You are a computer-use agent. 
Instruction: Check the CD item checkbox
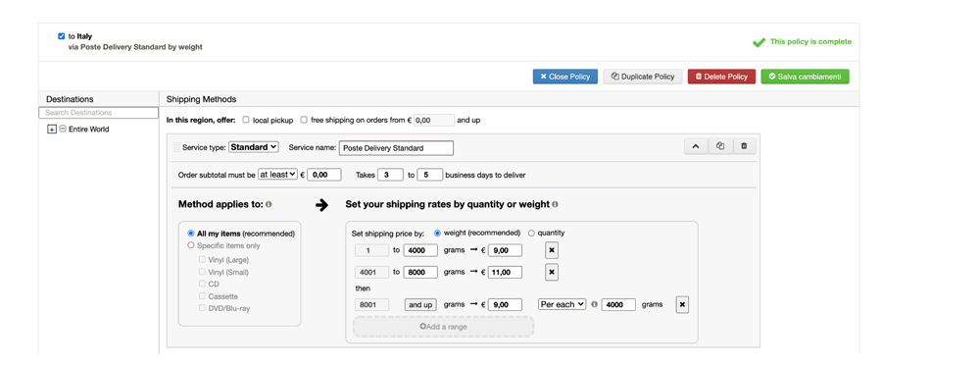tap(202, 284)
